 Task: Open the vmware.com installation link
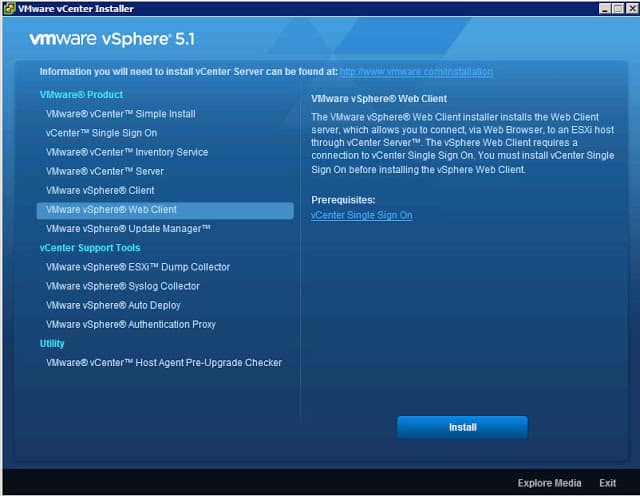pyautogui.click(x=416, y=72)
